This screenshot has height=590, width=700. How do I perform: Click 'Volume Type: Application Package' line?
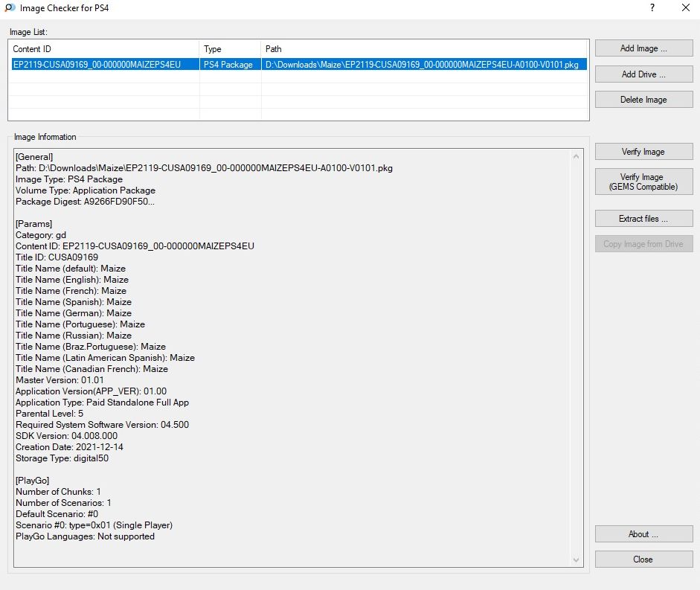[x=86, y=190]
